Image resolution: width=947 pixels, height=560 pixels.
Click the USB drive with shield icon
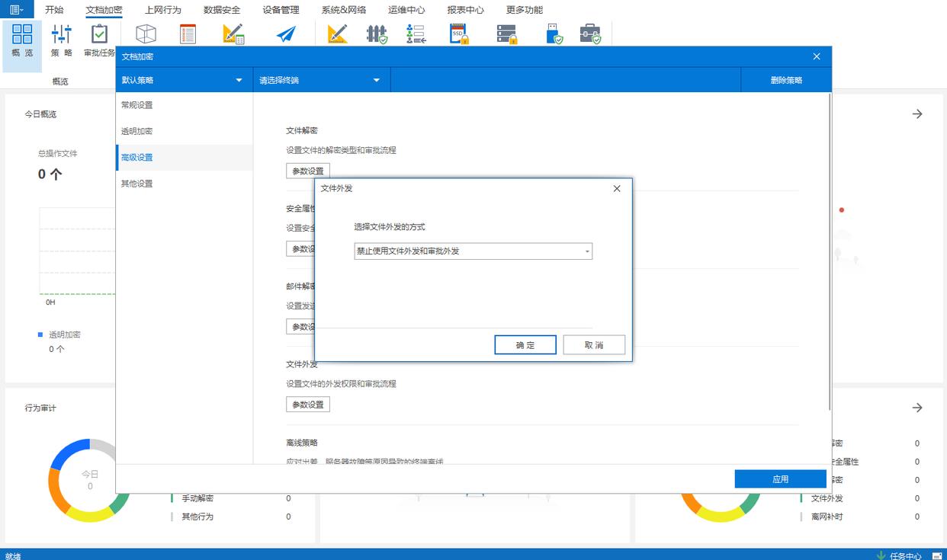[x=554, y=34]
